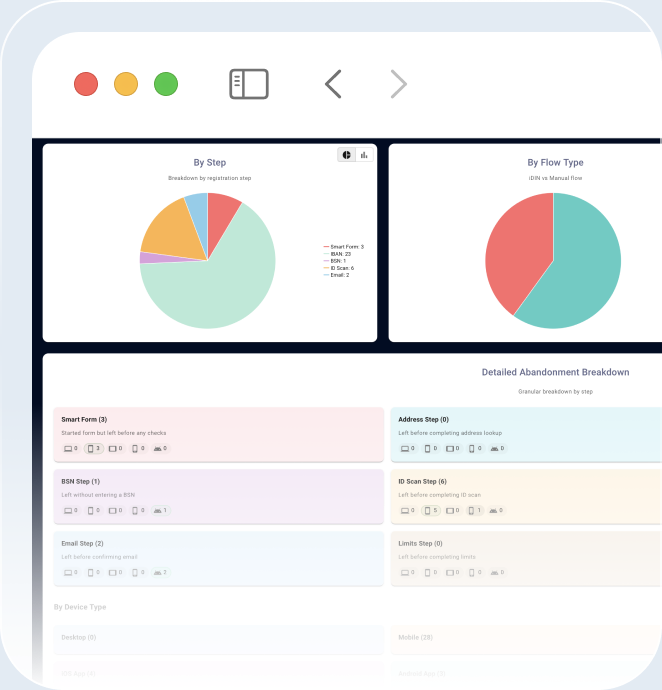Close the window with the red button
The height and width of the screenshot is (690, 662).
pyautogui.click(x=86, y=84)
